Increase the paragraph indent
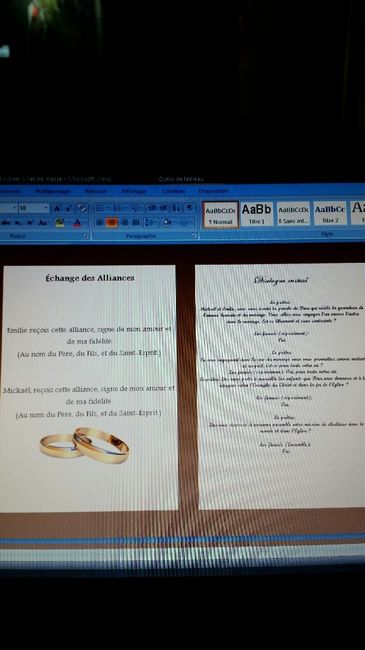The width and height of the screenshot is (365, 650). (x=163, y=208)
